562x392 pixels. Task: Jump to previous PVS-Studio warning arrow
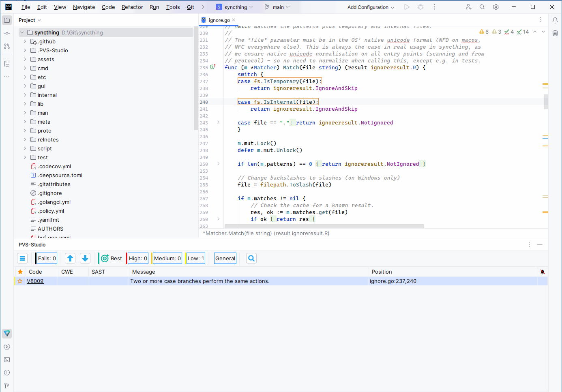pyautogui.click(x=70, y=258)
